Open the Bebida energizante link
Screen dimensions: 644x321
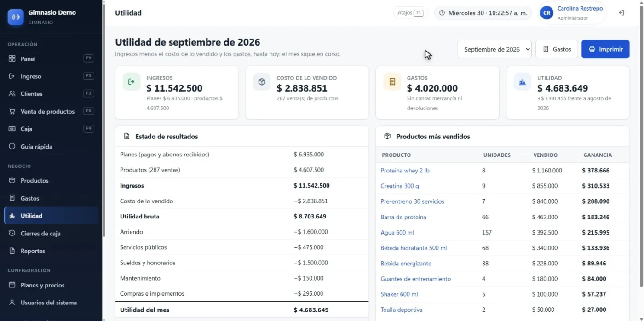(x=406, y=264)
